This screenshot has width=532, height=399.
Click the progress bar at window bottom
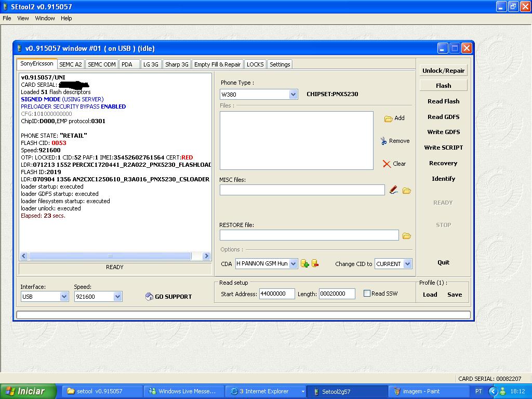pyautogui.click(x=243, y=315)
